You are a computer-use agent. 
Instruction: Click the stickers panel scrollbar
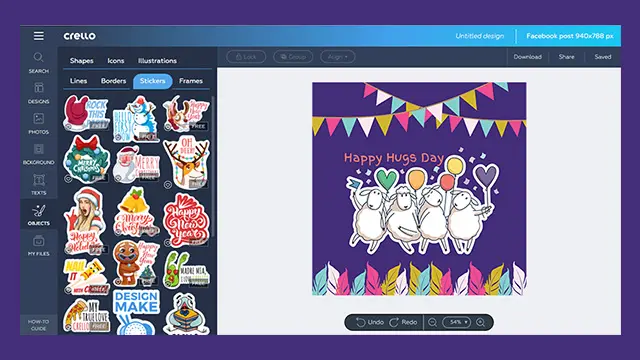[213, 167]
